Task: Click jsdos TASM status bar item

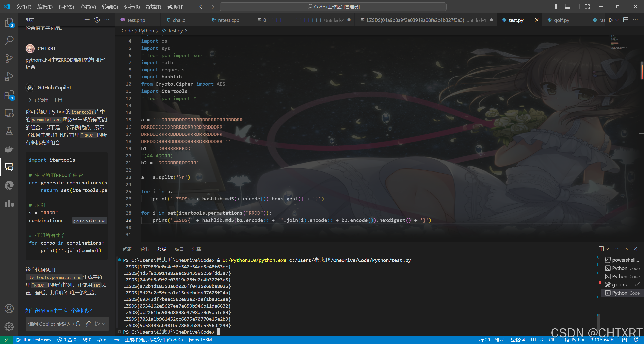Action: tap(200, 340)
